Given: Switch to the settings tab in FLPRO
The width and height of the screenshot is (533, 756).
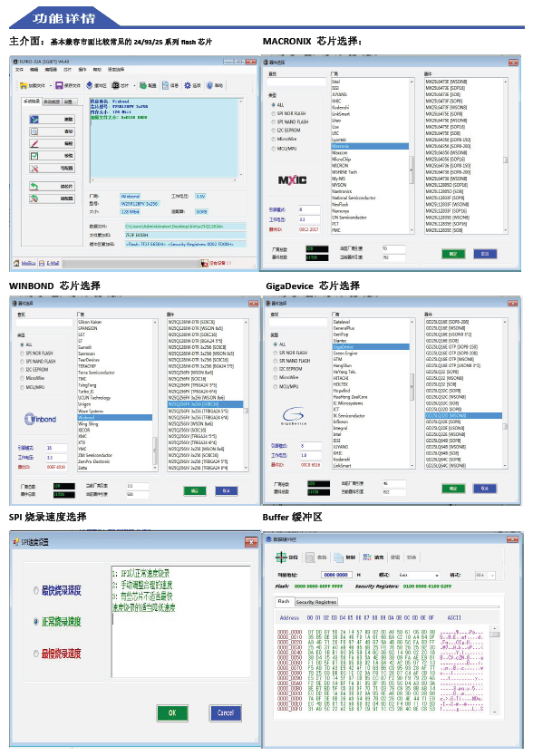Looking at the screenshot, I should [x=69, y=102].
